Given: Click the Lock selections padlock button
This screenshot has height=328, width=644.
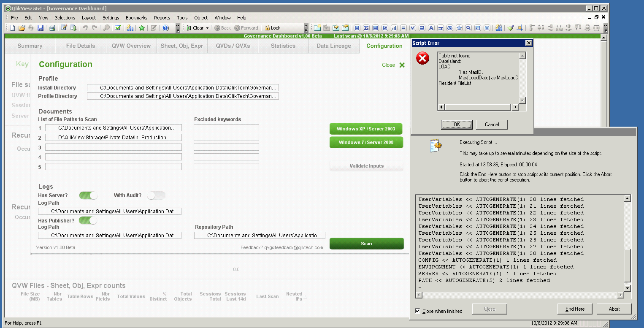Looking at the screenshot, I should coord(272,28).
